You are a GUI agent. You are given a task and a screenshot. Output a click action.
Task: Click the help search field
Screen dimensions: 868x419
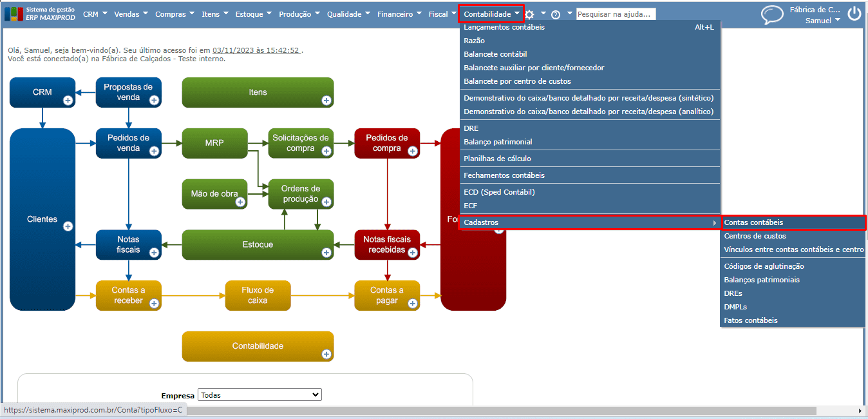coord(616,14)
